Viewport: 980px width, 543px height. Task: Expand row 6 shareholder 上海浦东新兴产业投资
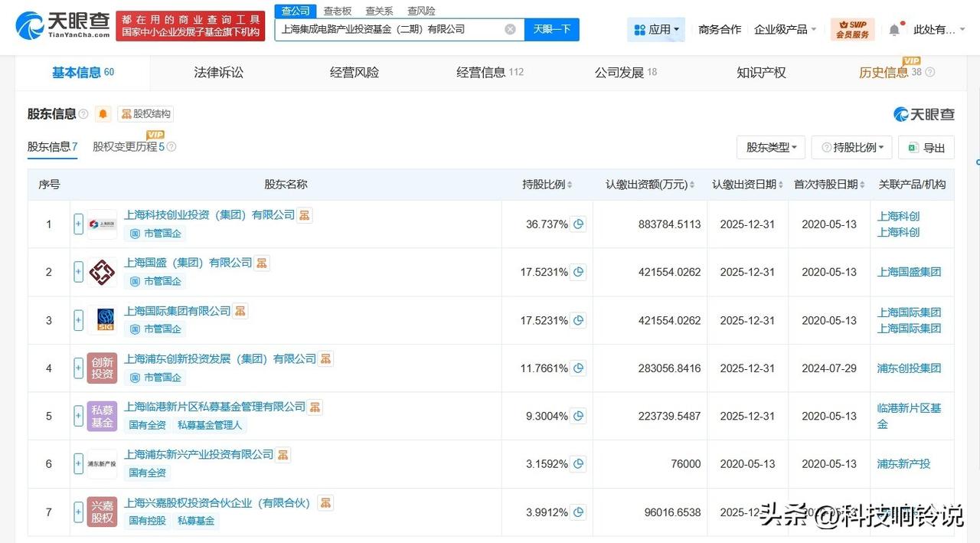pos(78,463)
